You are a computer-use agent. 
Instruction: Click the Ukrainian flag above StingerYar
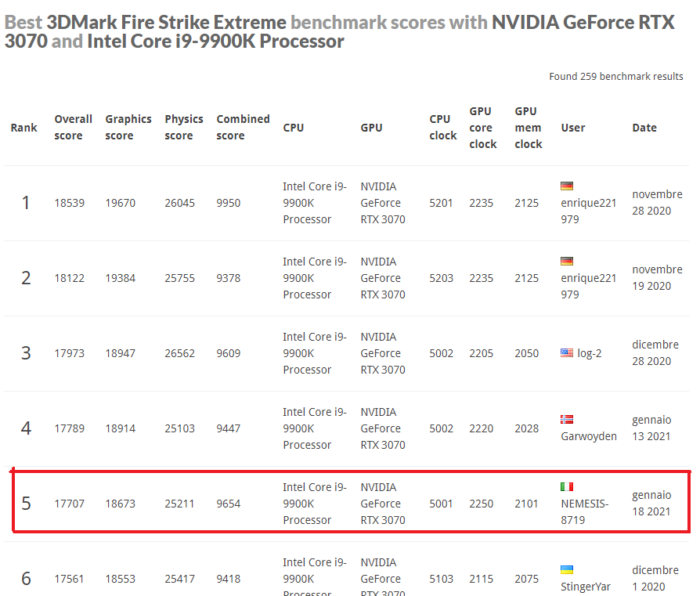coord(567,569)
